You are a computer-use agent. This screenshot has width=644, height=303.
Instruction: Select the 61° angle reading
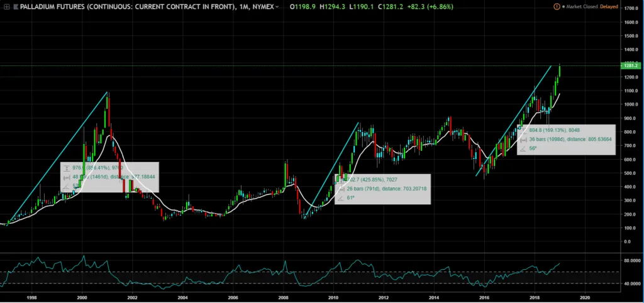click(x=351, y=198)
